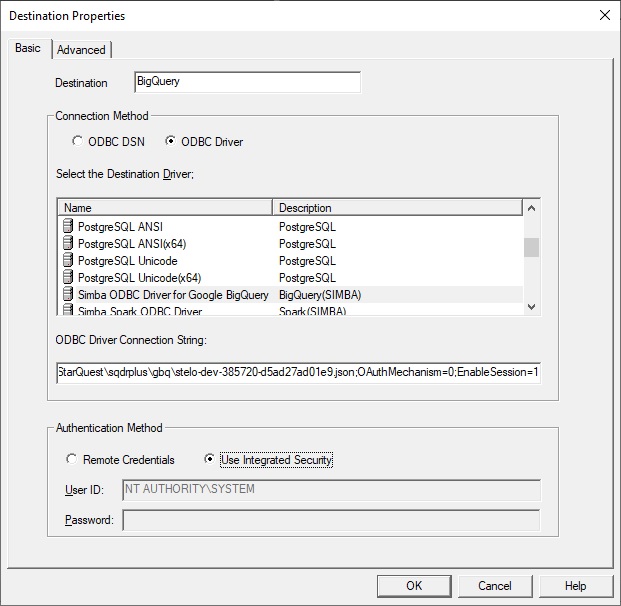Viewport: 621px width, 606px height.
Task: Cancel the Destination Properties dialog
Action: pos(494,586)
